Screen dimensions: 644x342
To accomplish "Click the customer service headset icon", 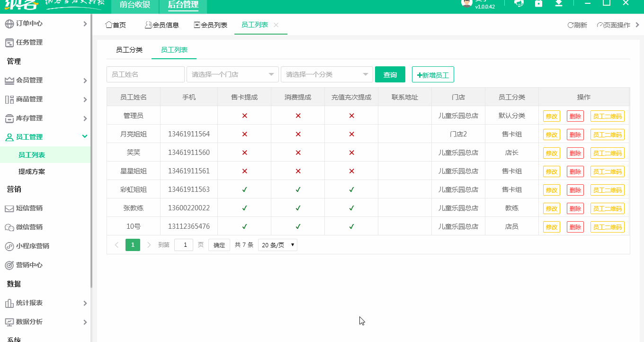I will click(519, 3).
